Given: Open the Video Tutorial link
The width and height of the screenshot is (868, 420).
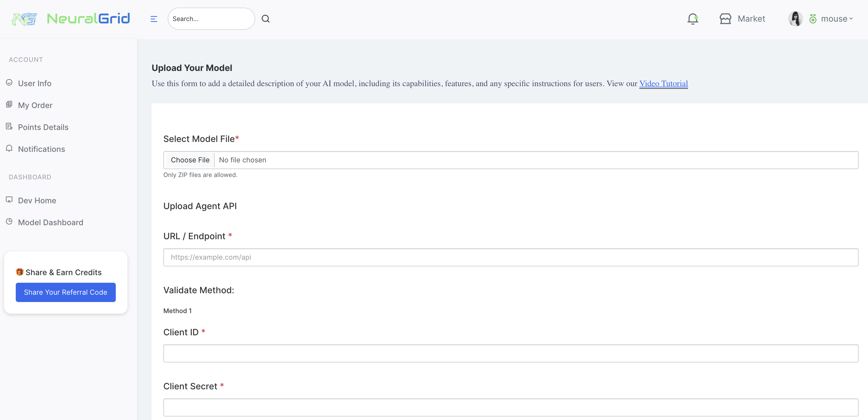Looking at the screenshot, I should tap(663, 83).
